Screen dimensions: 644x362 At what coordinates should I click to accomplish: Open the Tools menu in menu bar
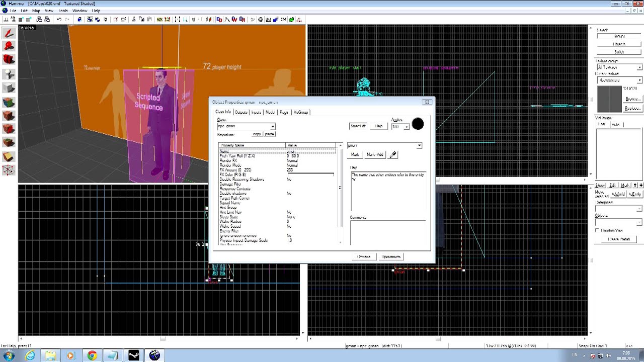pos(63,10)
